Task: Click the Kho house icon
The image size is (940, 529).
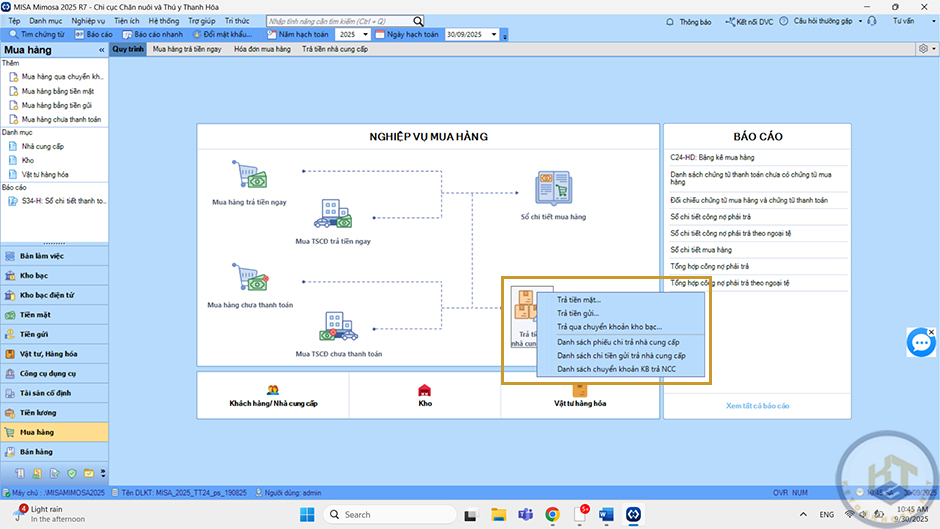Action: tap(424, 390)
